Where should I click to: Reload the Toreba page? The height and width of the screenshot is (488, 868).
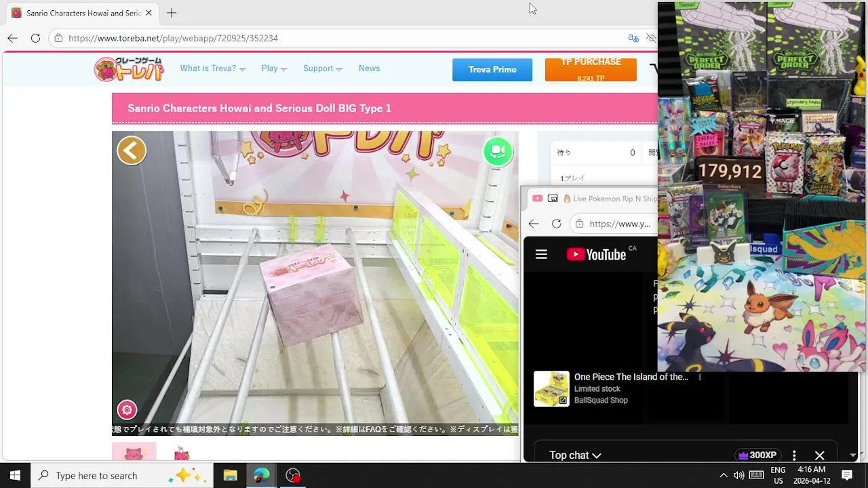coord(35,38)
